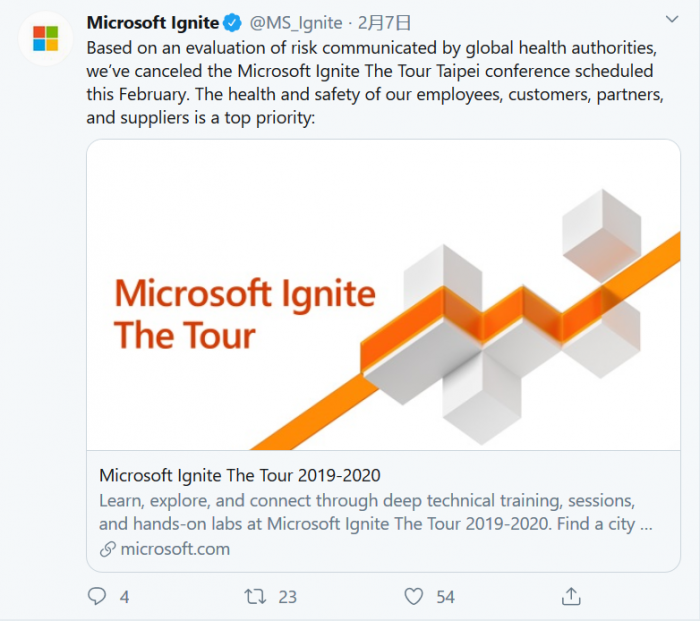Like the tweet with the heart icon
The image size is (700, 621).
[414, 596]
